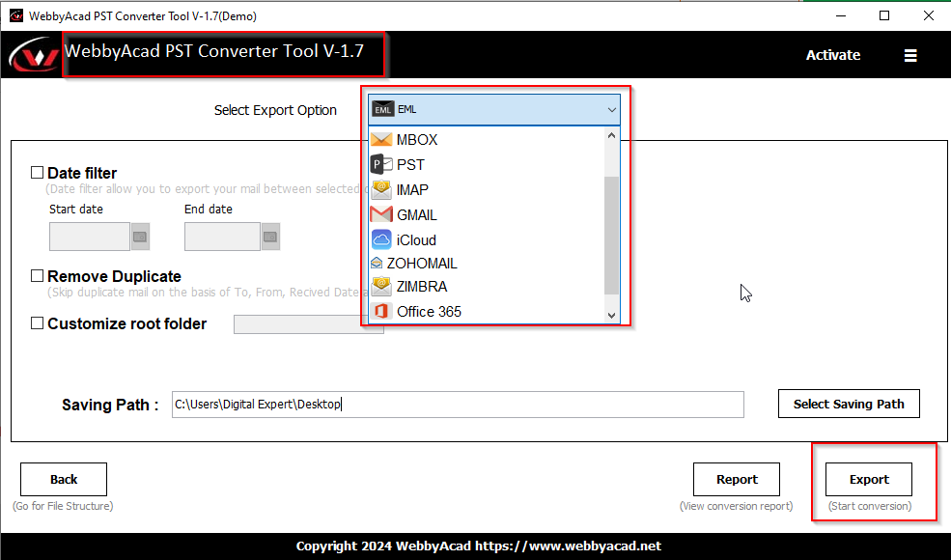Open the Start date calendar picker
Image resolution: width=951 pixels, height=560 pixels.
tap(140, 237)
